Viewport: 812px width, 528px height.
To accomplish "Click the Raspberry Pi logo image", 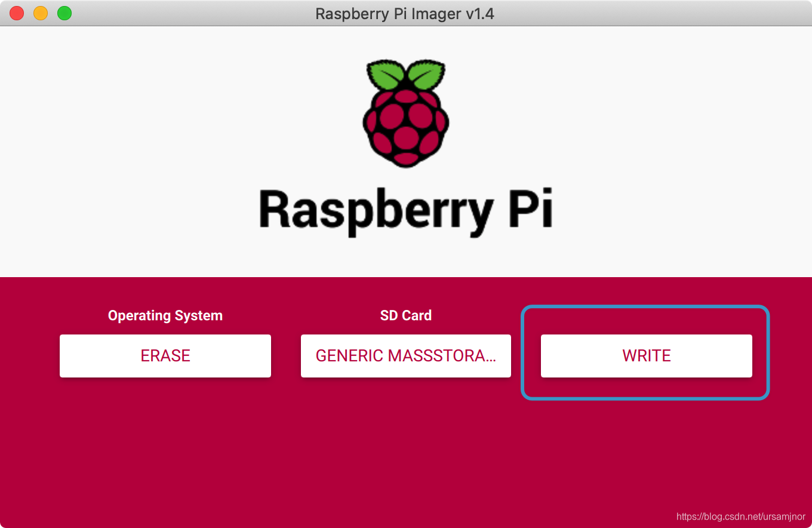I will point(406,112).
